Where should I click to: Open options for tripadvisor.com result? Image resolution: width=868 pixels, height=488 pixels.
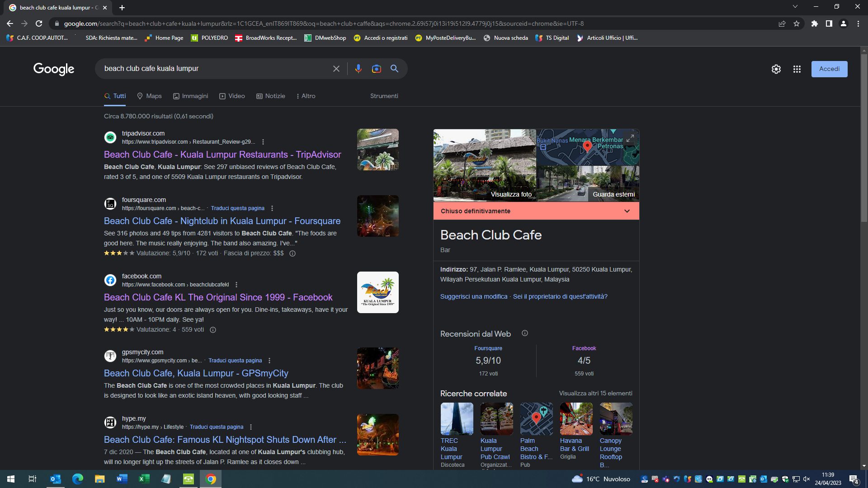[x=263, y=142]
